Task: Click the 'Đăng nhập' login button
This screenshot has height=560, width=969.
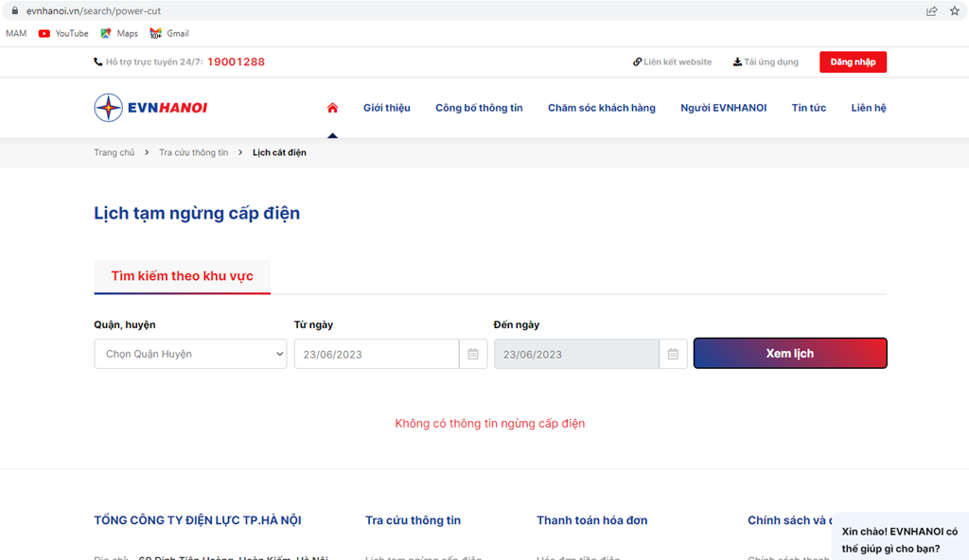Action: click(x=853, y=61)
